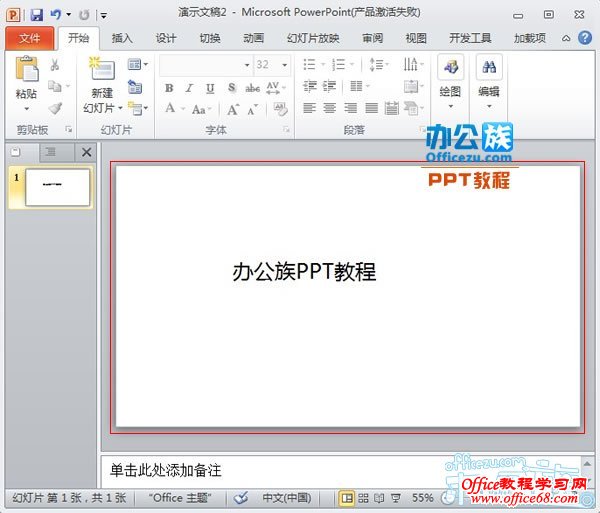
Task: Click the Cut scissors icon
Action: 55,65
